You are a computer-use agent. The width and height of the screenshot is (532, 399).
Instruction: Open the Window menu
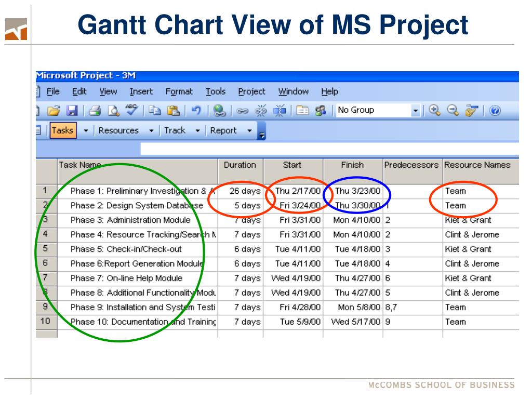coord(293,91)
